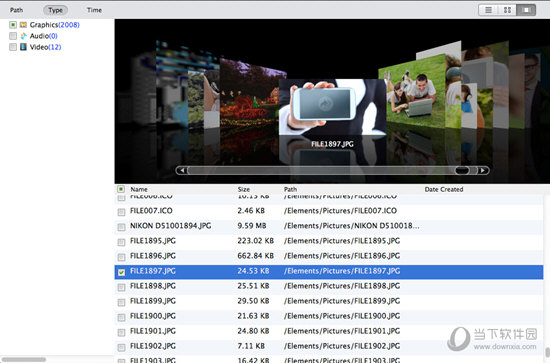Click the center phone preview image

click(x=332, y=107)
